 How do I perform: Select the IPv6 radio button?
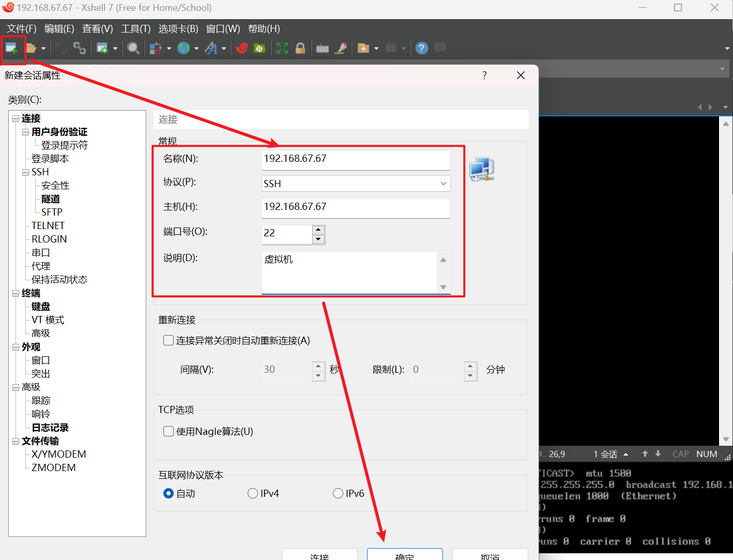point(338,493)
